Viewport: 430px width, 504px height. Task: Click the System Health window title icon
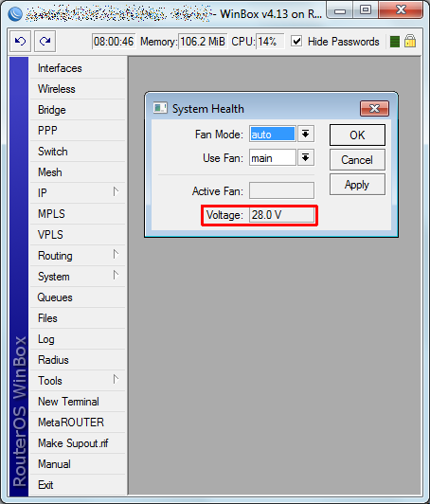(x=160, y=108)
